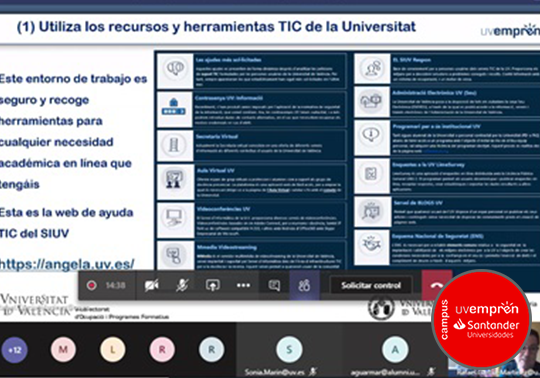Hang up the call with the red phone button
Viewport: 540px width, 378px height.
coord(436,285)
